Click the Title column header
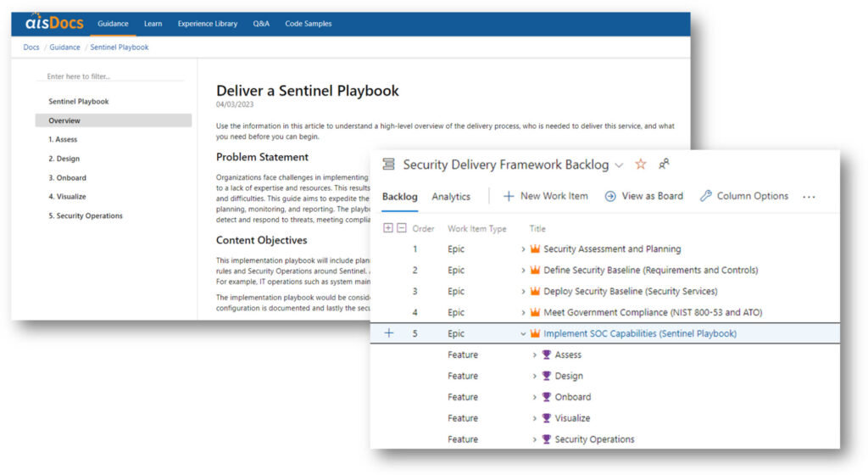 (537, 229)
